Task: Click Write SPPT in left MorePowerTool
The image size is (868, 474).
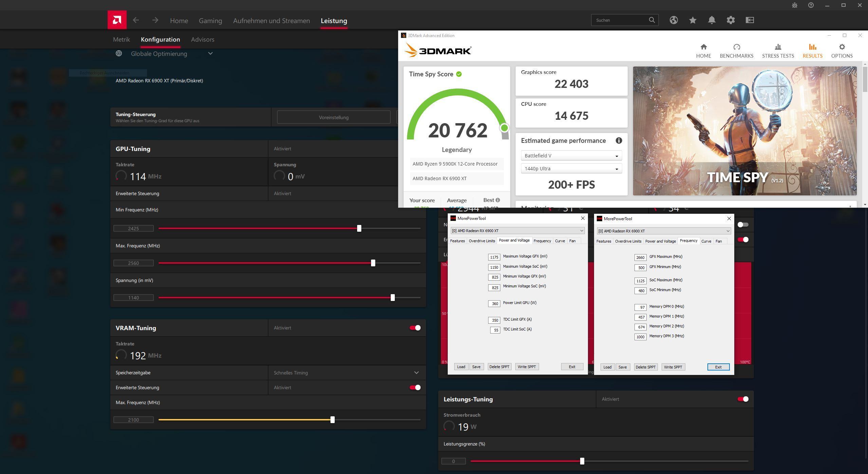Action: click(527, 367)
